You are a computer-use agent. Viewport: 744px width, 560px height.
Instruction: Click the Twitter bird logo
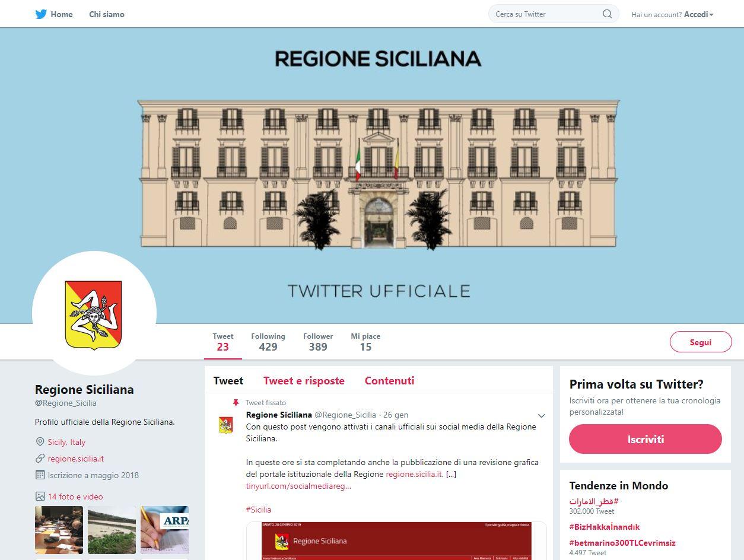click(41, 14)
